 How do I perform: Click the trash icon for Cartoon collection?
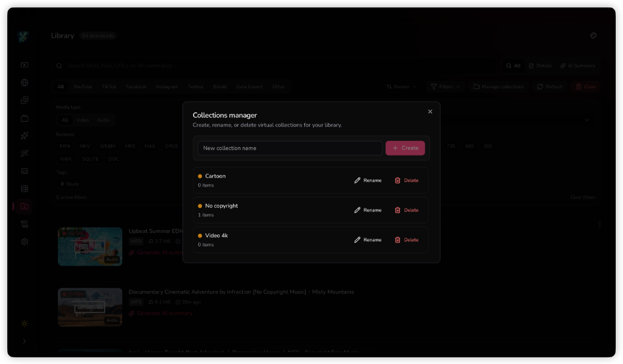click(397, 180)
